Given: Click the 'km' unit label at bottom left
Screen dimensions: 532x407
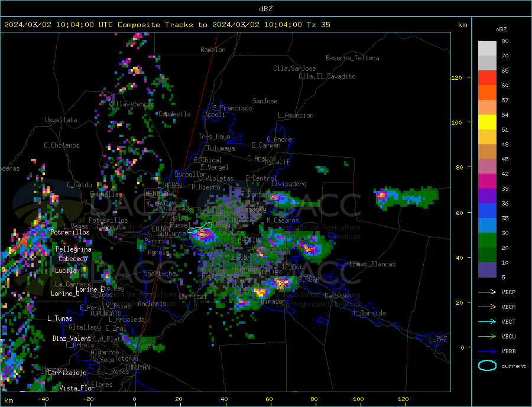Looking at the screenshot, I should pyautogui.click(x=8, y=401).
